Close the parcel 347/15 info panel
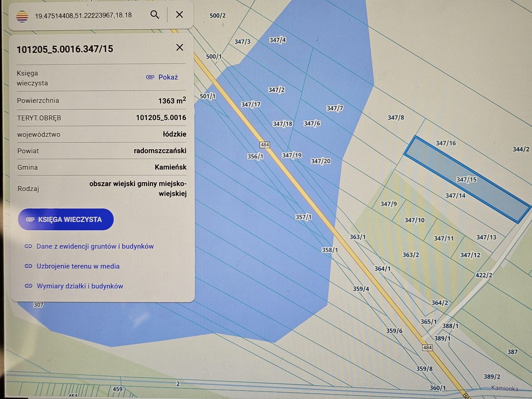The width and height of the screenshot is (532, 399). point(180,47)
